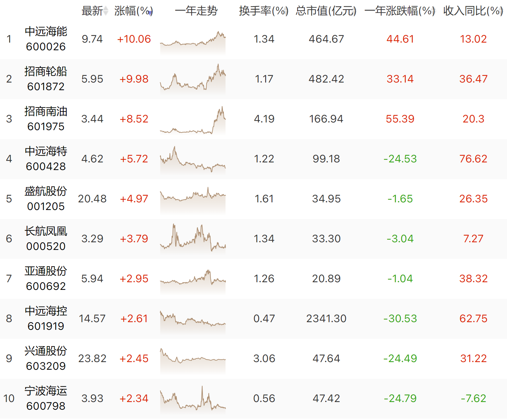View 招商南油 one-year trend chart
507x420 pixels.
pos(193,120)
